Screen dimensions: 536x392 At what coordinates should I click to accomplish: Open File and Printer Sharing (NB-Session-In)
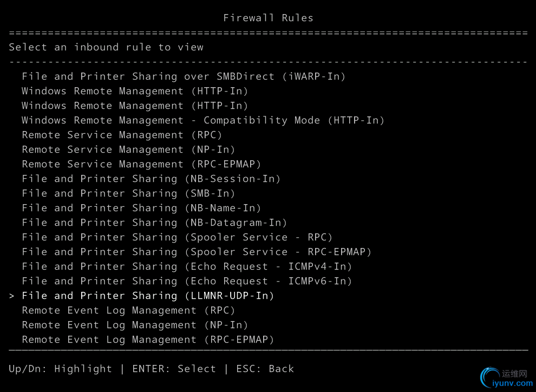pos(151,179)
